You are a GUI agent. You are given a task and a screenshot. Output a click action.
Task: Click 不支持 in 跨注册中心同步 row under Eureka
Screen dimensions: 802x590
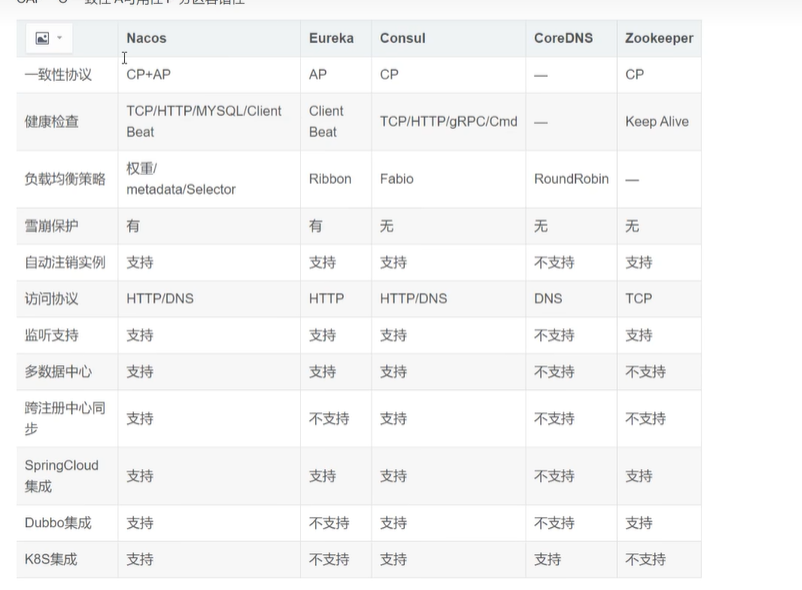point(329,419)
